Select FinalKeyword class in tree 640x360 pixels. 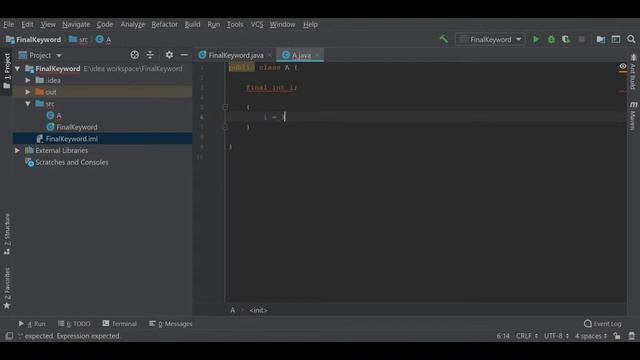pos(77,127)
